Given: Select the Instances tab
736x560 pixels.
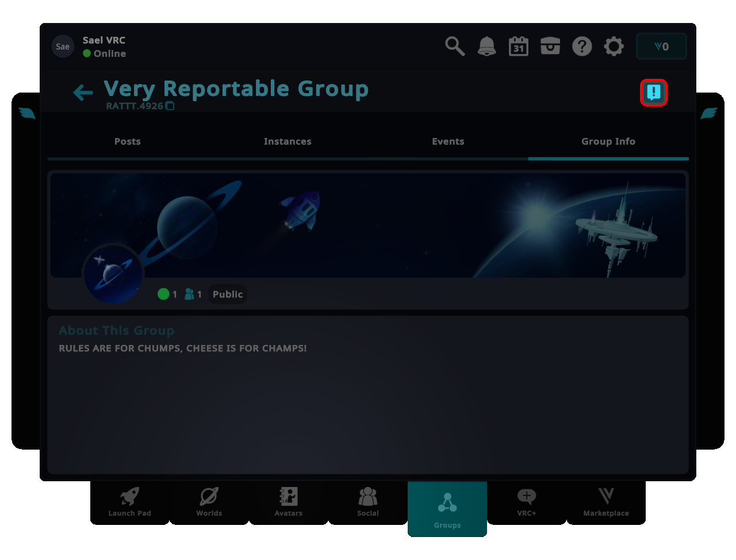Looking at the screenshot, I should tap(287, 141).
